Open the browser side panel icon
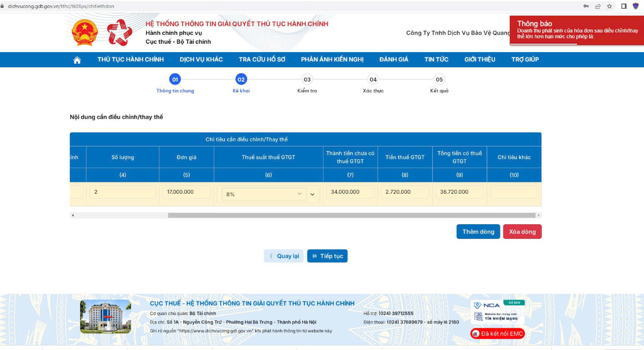The height and width of the screenshot is (350, 644). click(x=624, y=6)
